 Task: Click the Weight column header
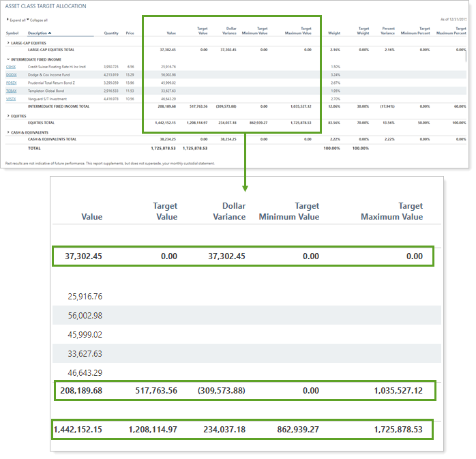[333, 33]
